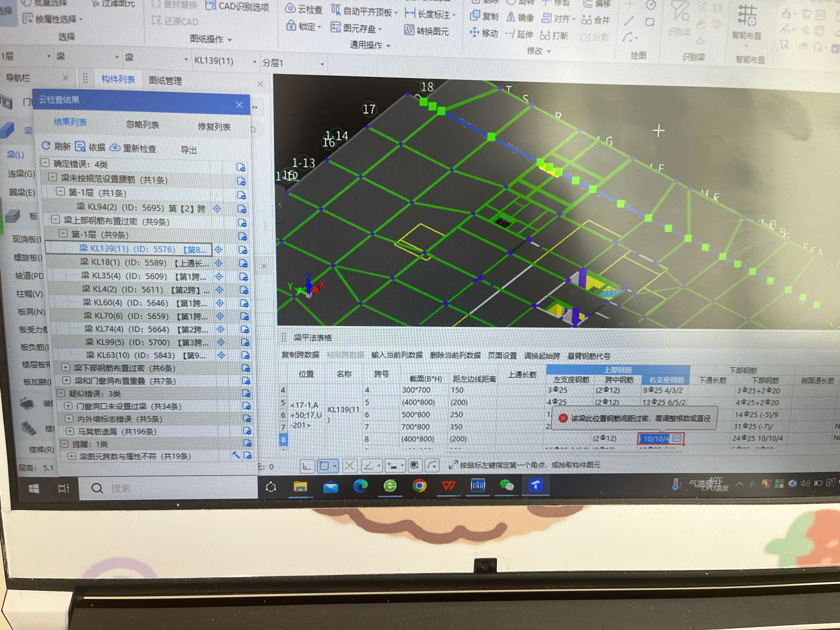This screenshot has width=840, height=630.
Task: Click the ellipsis button in the 10/10/4 cell
Action: pos(677,438)
